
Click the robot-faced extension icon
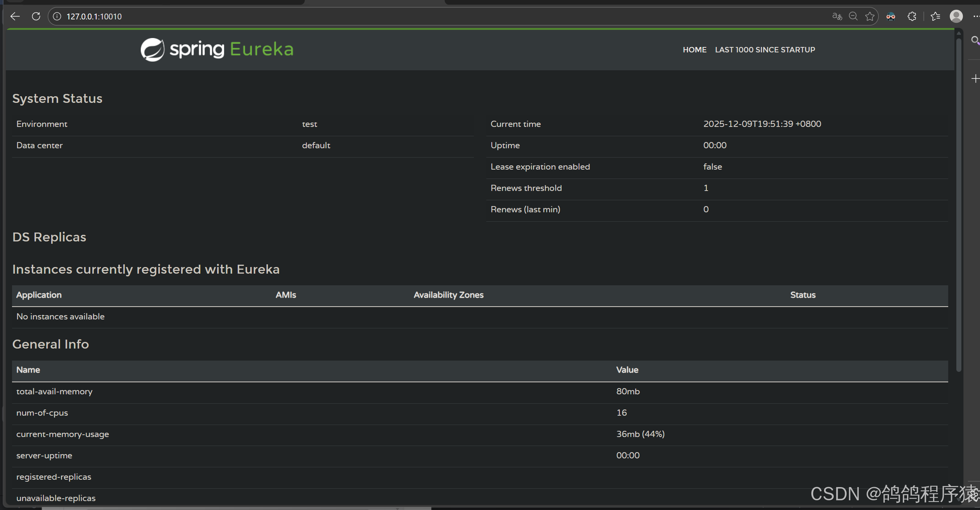pos(891,16)
